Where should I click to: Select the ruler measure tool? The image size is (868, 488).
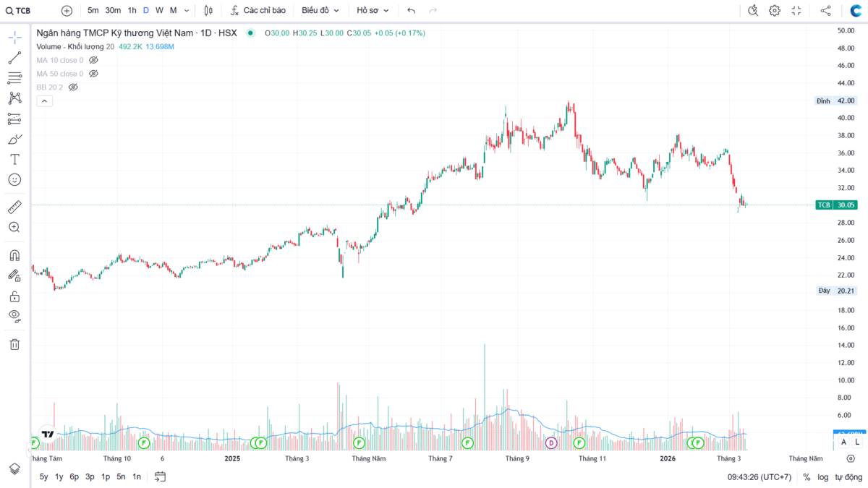tap(14, 207)
